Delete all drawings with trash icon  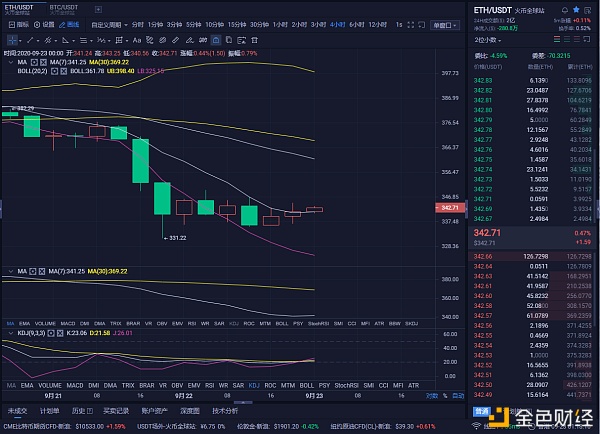[254, 40]
